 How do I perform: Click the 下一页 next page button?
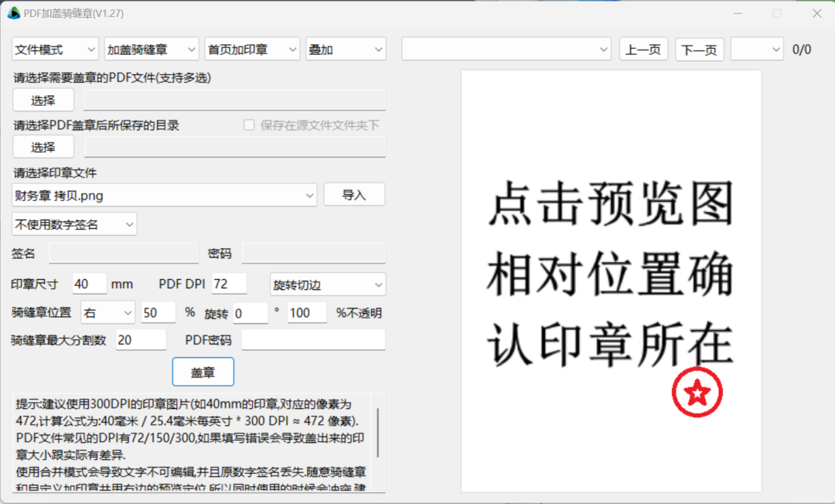pyautogui.click(x=699, y=48)
